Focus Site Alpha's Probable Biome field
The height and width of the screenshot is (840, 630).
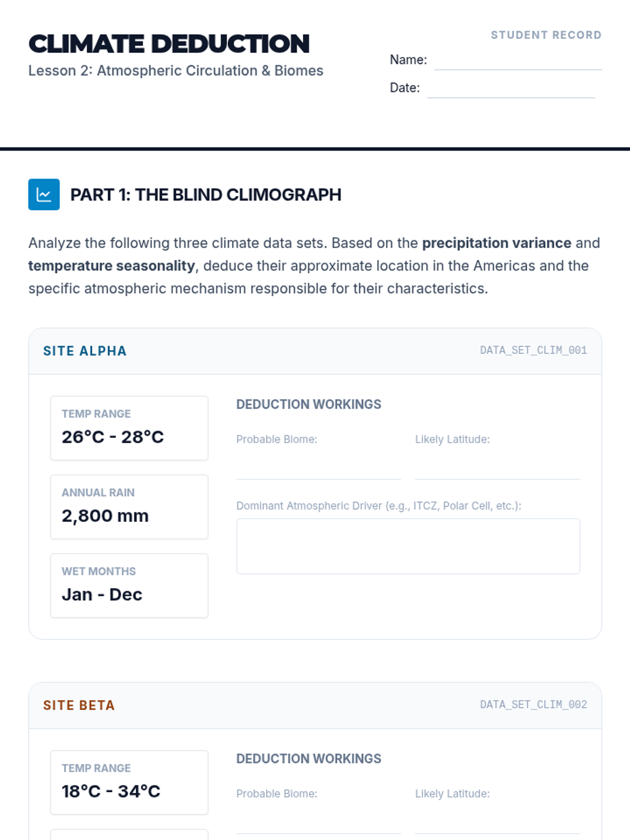[x=318, y=468]
